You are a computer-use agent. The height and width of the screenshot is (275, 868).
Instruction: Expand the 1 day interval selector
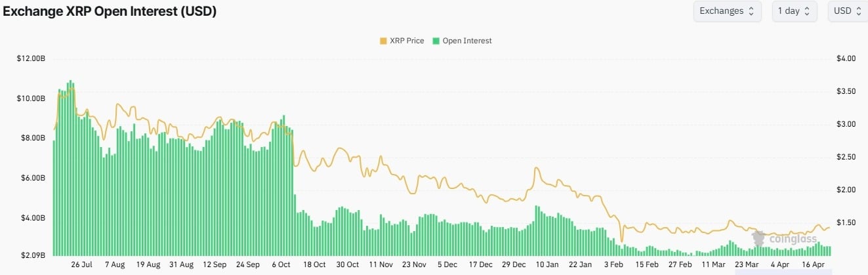pos(794,11)
